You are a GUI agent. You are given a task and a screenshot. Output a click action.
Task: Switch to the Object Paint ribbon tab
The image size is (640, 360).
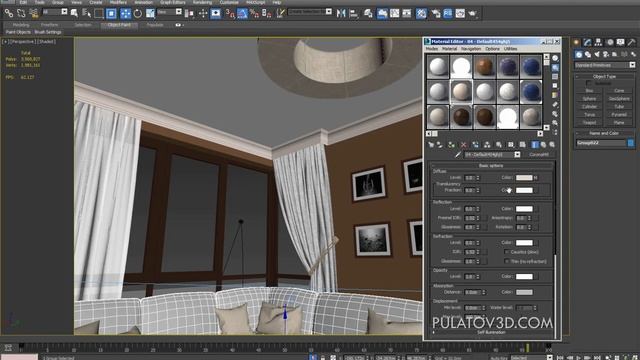coord(119,25)
